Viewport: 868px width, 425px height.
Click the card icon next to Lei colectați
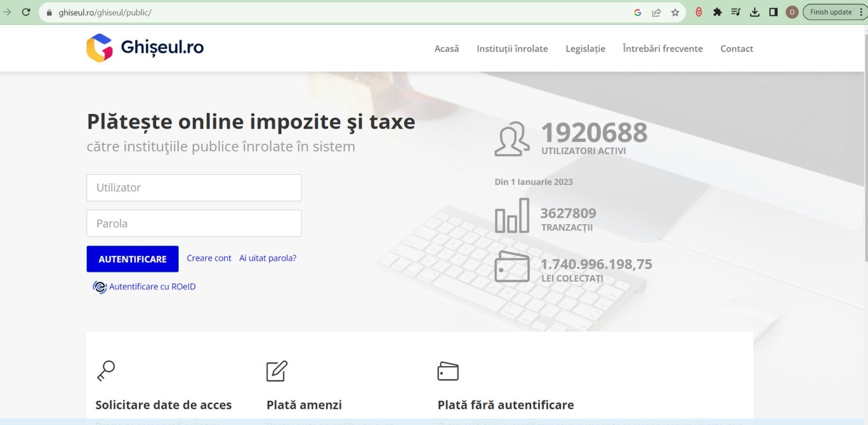[x=512, y=267]
